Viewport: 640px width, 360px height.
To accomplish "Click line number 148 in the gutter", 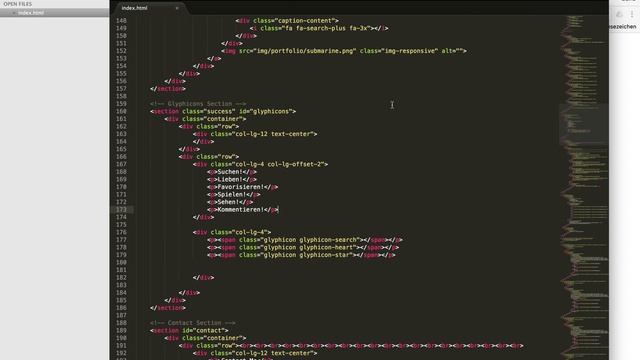I will (121, 20).
